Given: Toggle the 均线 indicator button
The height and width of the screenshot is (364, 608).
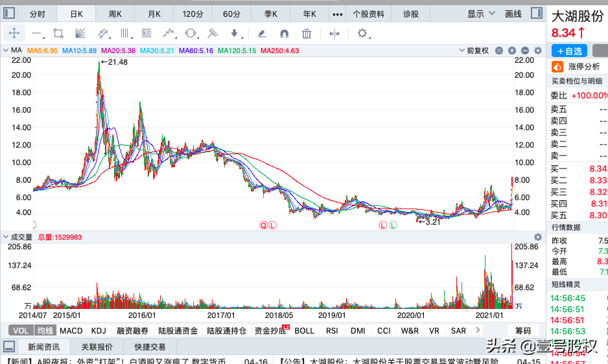Looking at the screenshot, I should [45, 331].
